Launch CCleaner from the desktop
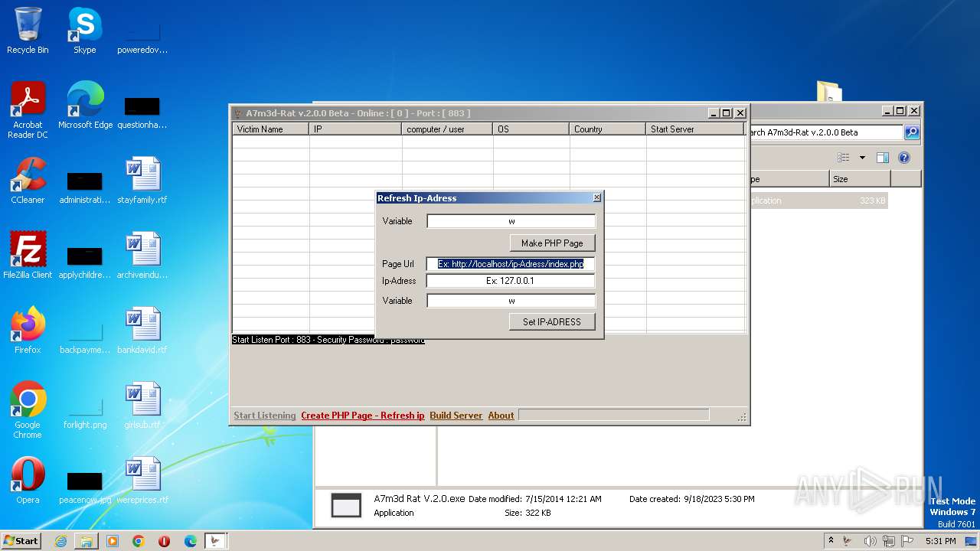The width and height of the screenshot is (980, 551). pos(28,180)
